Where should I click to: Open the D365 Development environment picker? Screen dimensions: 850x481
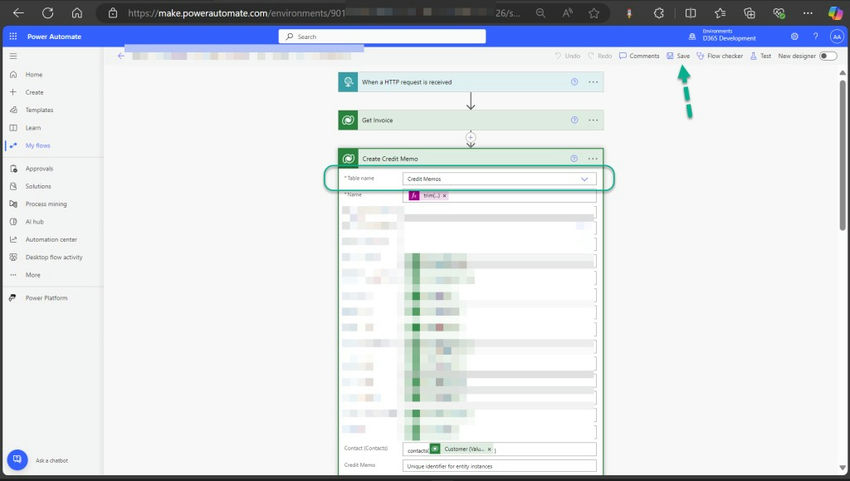pos(723,35)
